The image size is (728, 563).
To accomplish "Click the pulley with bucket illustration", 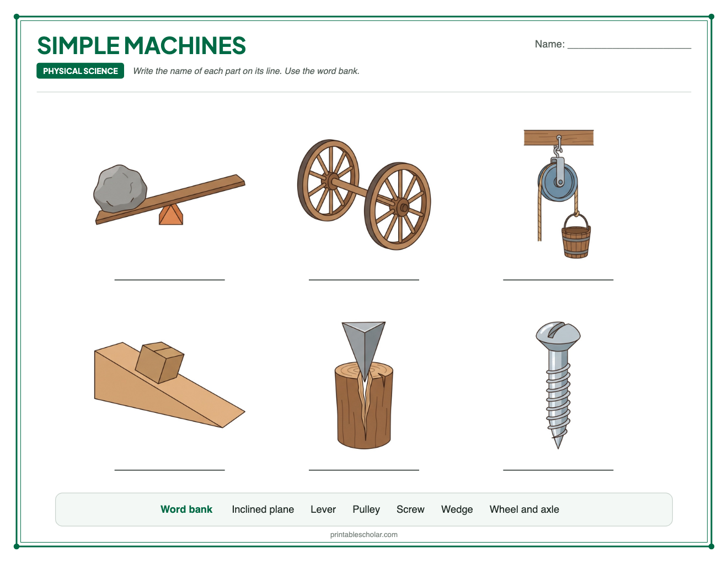I will tap(558, 194).
